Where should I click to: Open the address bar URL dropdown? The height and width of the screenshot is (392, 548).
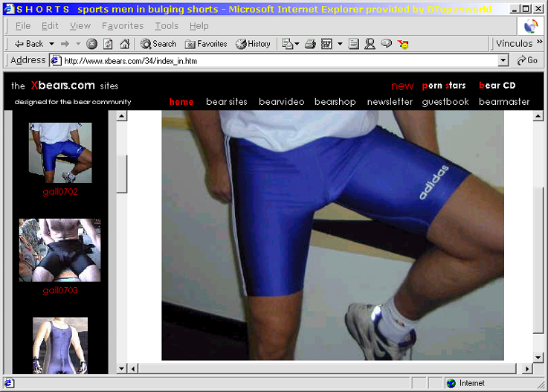pos(503,61)
